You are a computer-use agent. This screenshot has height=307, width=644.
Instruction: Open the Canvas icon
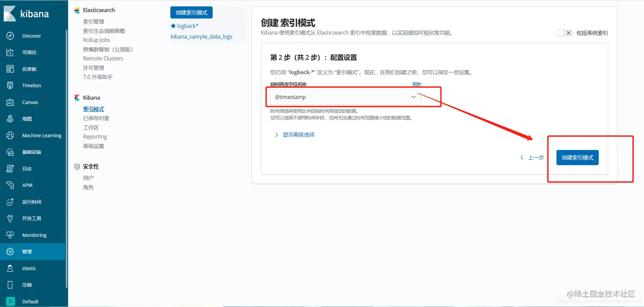(10, 102)
